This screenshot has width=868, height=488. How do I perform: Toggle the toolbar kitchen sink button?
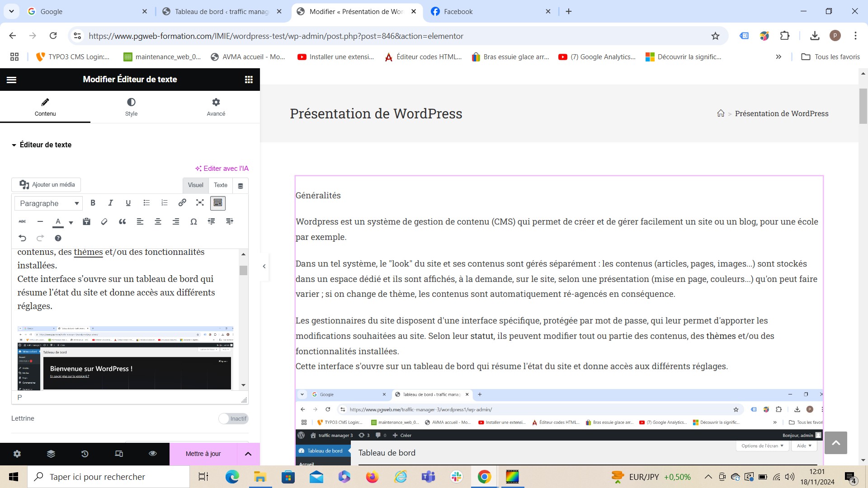218,203
